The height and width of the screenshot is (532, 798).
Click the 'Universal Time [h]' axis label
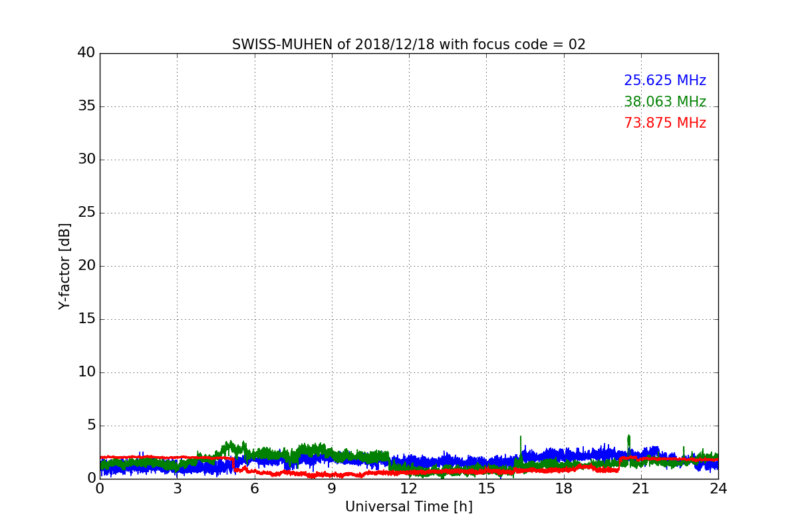coord(409,507)
